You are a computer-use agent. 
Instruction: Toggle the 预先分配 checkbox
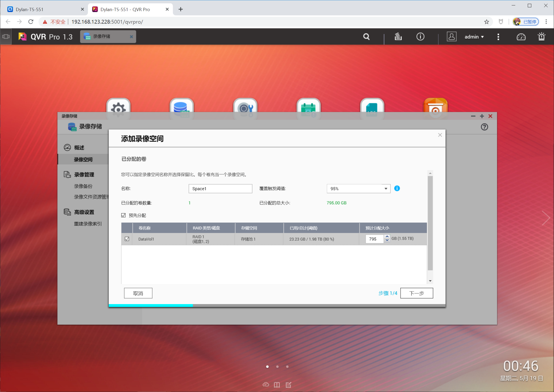pos(123,215)
